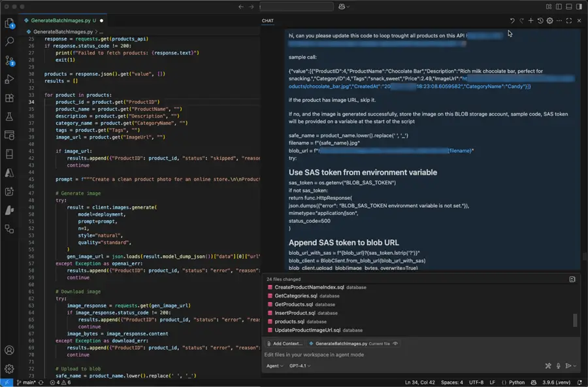Click the configure tools icon in chat input
Viewport: 588px width, 387px height.
[x=548, y=366]
